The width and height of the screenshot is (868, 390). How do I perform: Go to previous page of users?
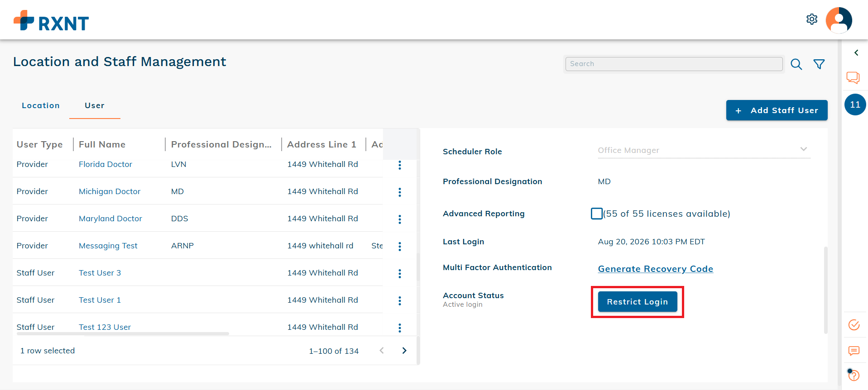382,351
